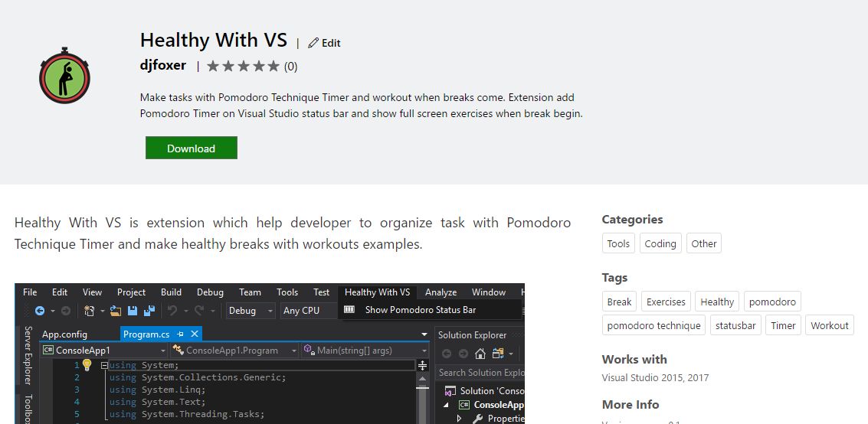Screen dimensions: 868x424
Task: Click the Save All icon
Action: 149,311
